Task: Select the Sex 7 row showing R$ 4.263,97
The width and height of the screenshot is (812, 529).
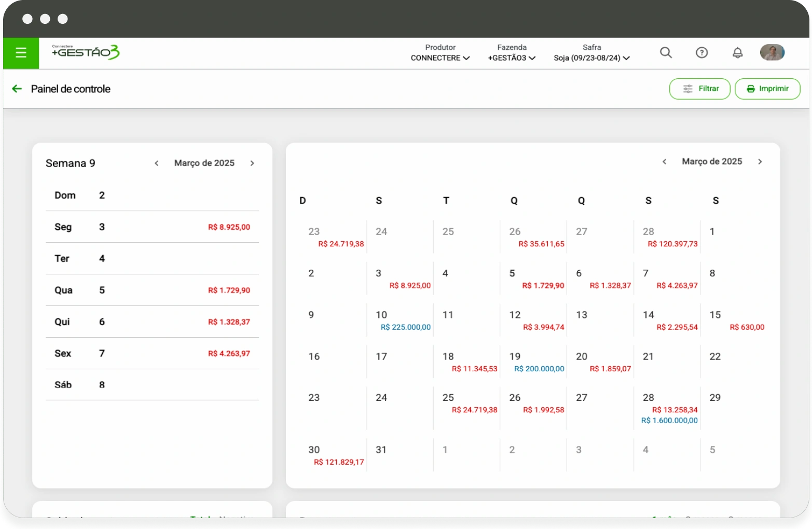Action: [x=152, y=354]
